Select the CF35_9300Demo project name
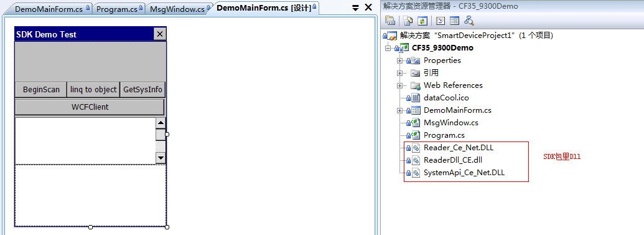Image resolution: width=644 pixels, height=235 pixels. [x=442, y=48]
